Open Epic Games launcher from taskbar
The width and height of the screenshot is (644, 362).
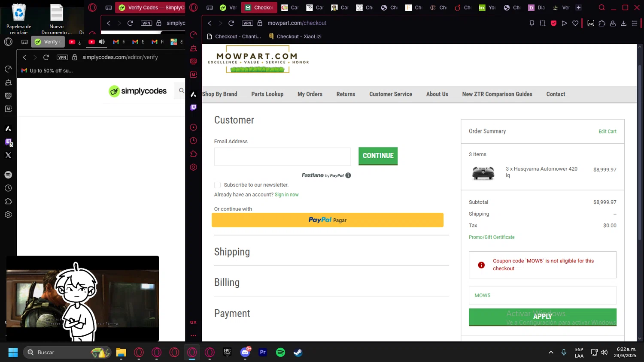coord(228,352)
